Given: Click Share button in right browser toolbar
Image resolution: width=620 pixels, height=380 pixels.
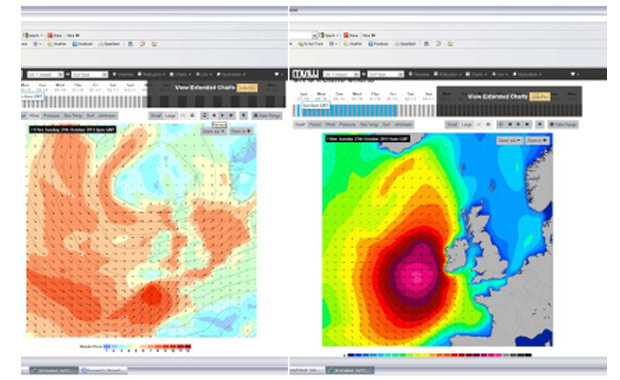Looking at the screenshot, I should (351, 35).
